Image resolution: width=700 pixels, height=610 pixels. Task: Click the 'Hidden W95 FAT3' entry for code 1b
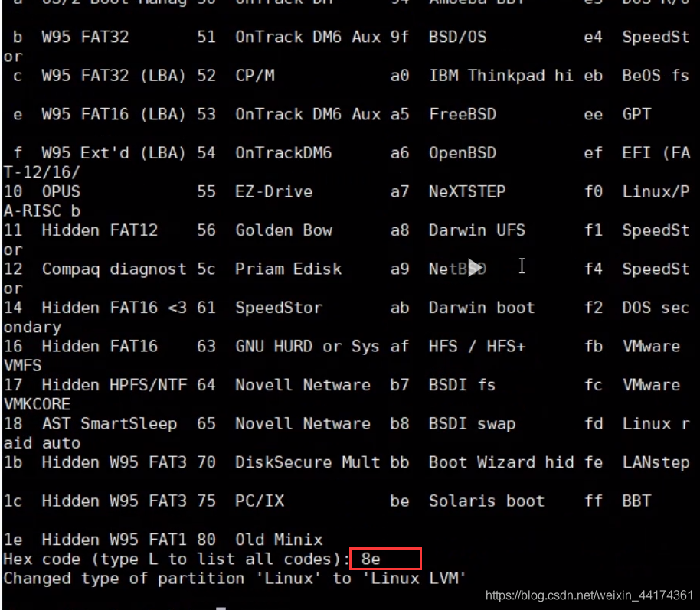point(114,462)
